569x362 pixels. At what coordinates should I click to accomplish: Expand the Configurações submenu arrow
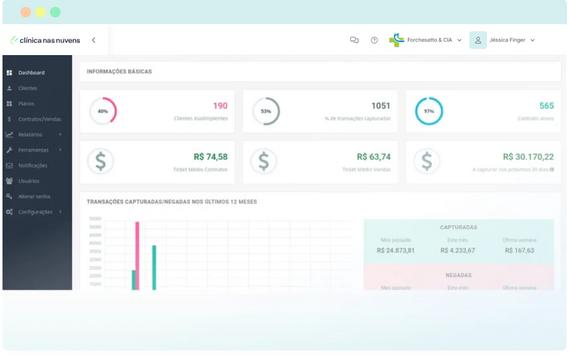point(60,212)
